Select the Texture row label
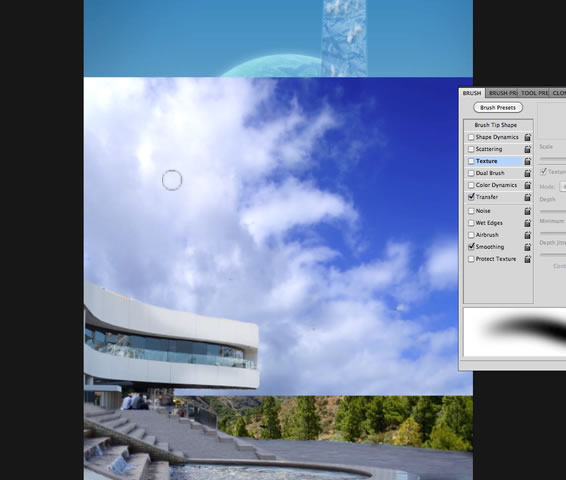This screenshot has height=480, width=566. [486, 161]
